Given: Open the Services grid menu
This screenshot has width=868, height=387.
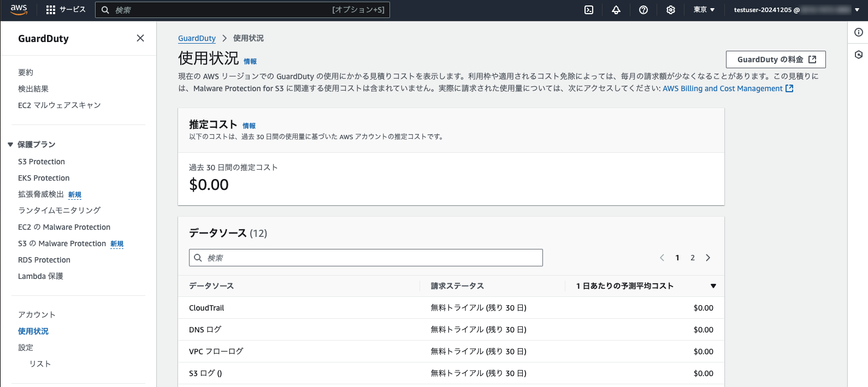Looking at the screenshot, I should coord(51,10).
